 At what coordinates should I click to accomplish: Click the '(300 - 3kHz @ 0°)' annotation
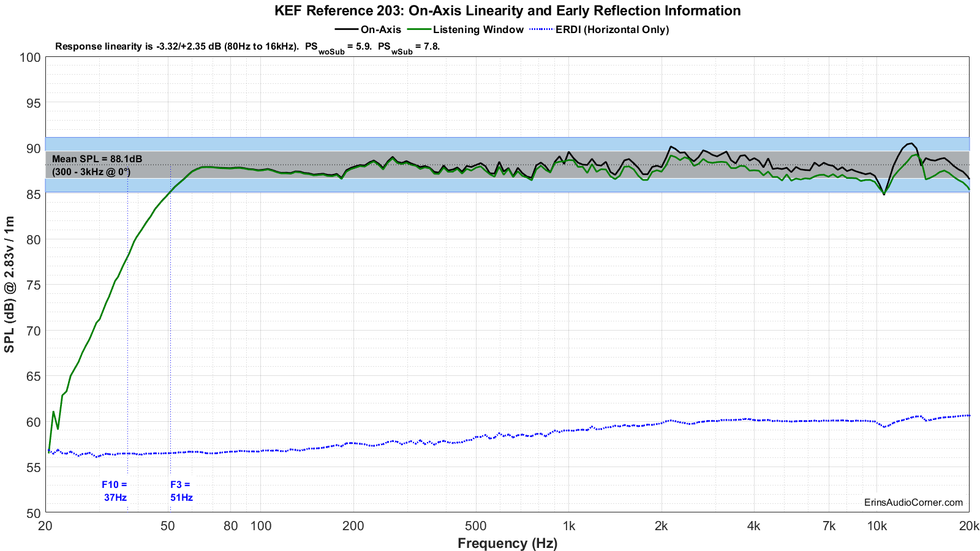coord(91,171)
